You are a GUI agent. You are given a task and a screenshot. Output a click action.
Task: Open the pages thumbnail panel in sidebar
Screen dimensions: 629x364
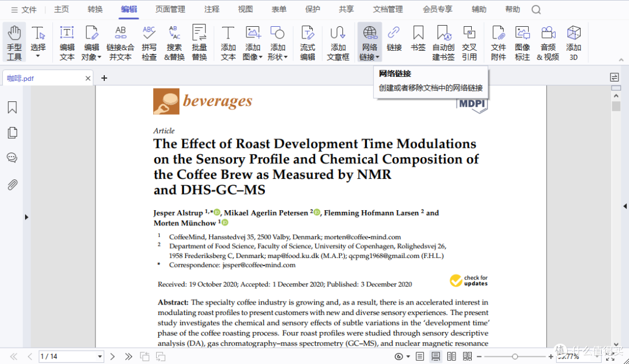(12, 132)
